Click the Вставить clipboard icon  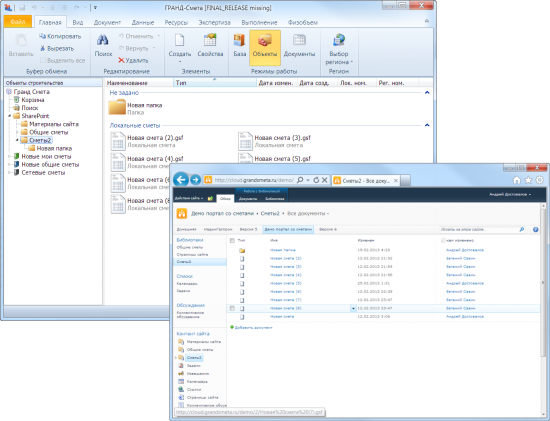(21, 40)
